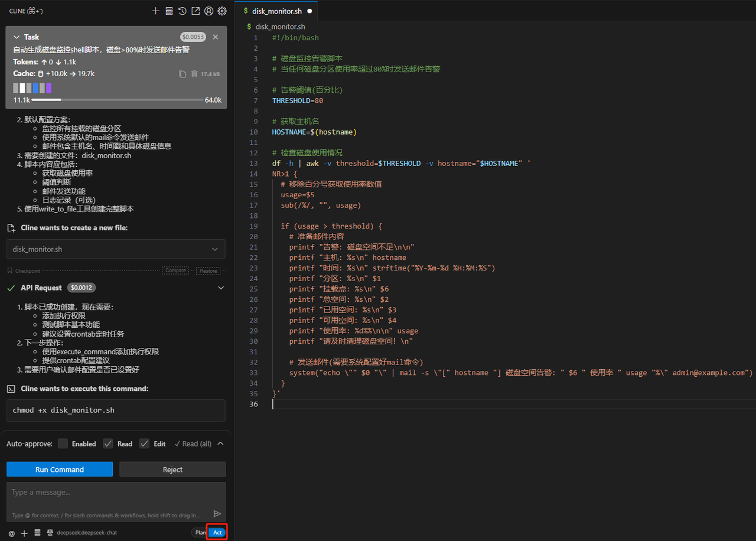Screen dimensions: 756x541
Task: Reject the proposed command
Action: click(x=172, y=470)
